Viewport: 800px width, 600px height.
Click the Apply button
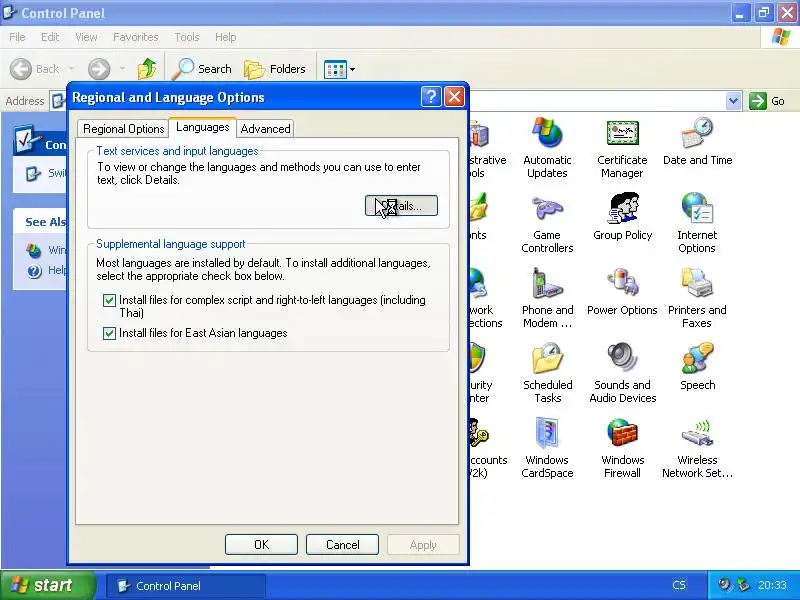(x=423, y=545)
